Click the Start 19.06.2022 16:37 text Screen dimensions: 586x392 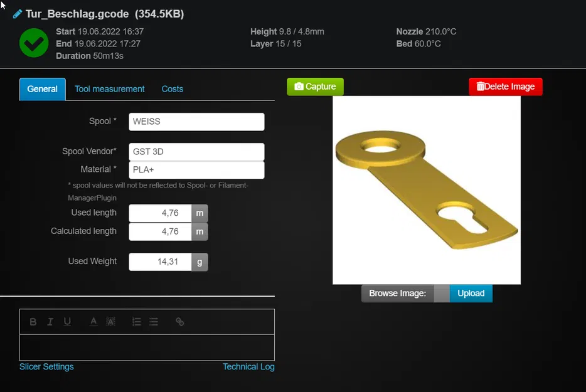coord(100,32)
